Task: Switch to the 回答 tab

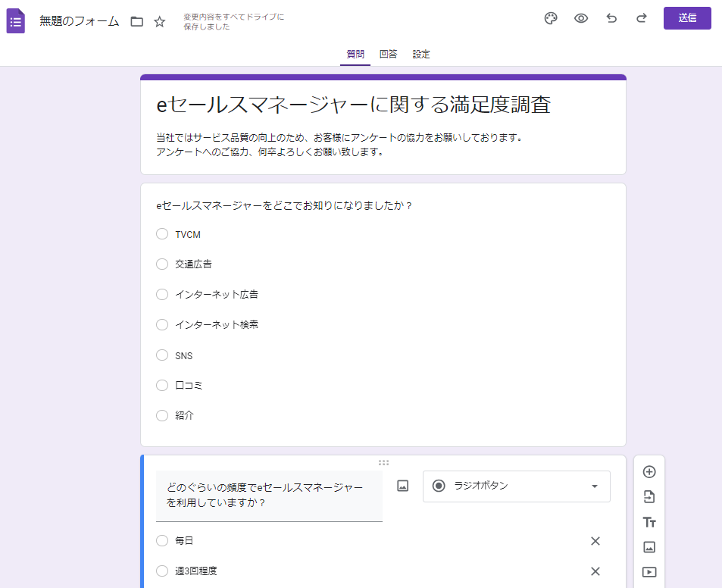Action: point(388,55)
